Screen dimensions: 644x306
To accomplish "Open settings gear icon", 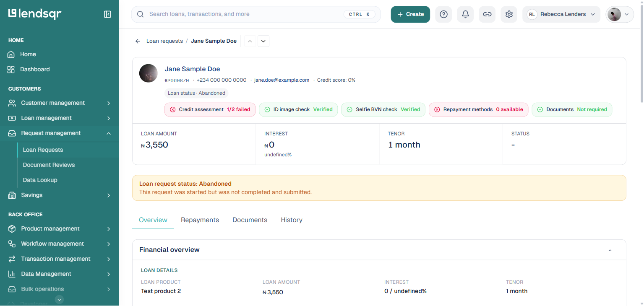I will click(509, 14).
